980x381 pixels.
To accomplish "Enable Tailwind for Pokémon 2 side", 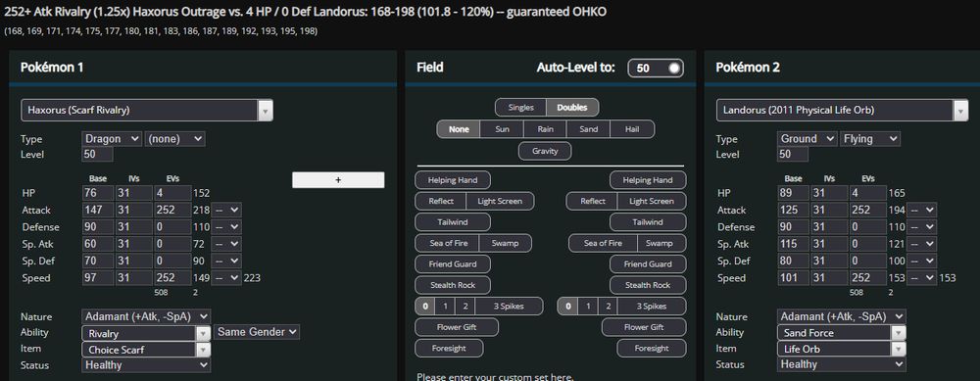I will click(x=648, y=221).
